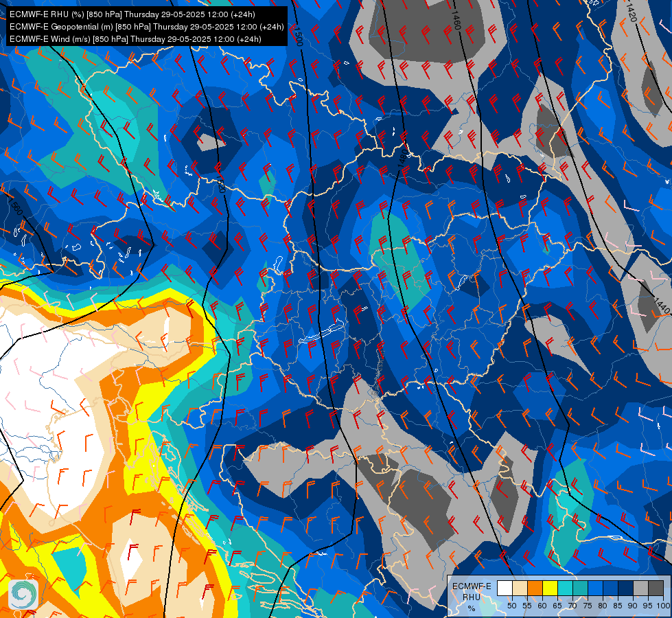672x618 pixels.
Task: Click the legend label 'RHU'
Action: coord(472,597)
